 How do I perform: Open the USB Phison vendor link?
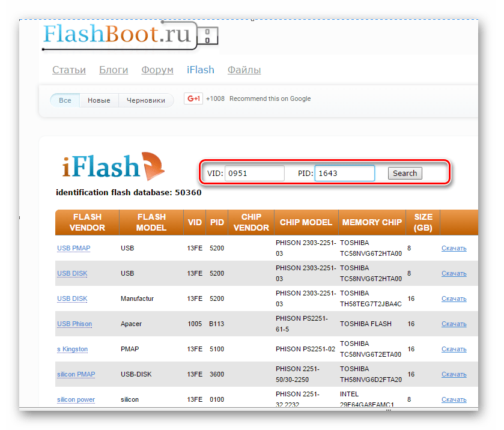(74, 324)
